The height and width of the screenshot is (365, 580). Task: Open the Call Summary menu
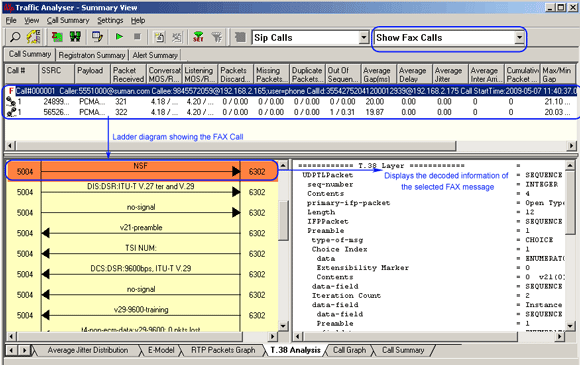[x=68, y=21]
